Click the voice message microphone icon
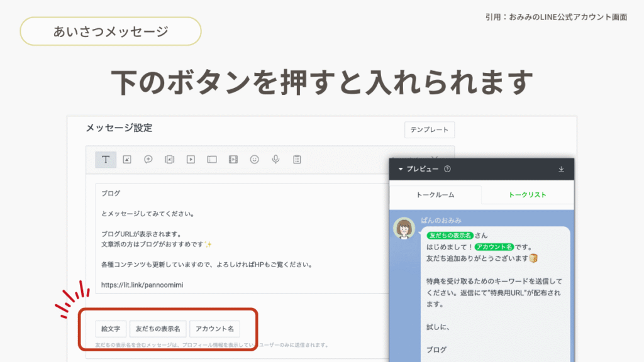The height and width of the screenshot is (362, 644). 275,160
